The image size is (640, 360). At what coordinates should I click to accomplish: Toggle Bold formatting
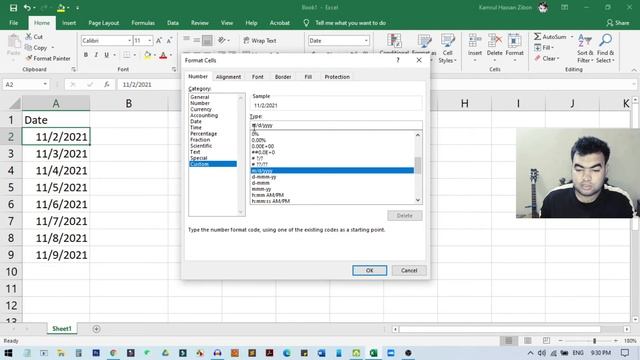(86, 55)
